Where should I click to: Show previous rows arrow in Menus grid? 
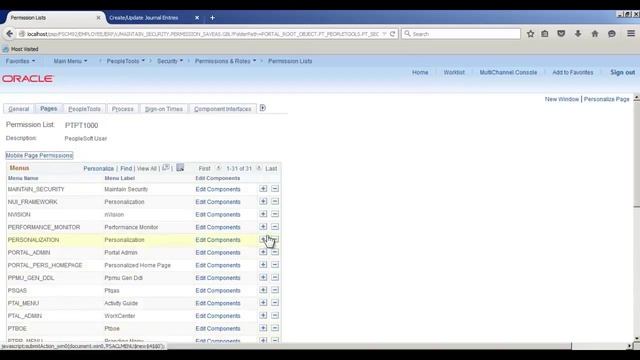[218, 168]
